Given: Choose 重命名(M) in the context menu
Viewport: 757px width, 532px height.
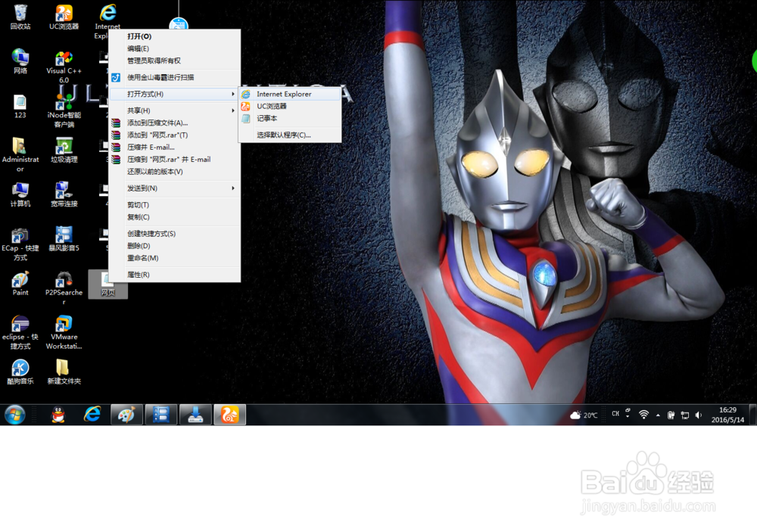Looking at the screenshot, I should click(175, 258).
